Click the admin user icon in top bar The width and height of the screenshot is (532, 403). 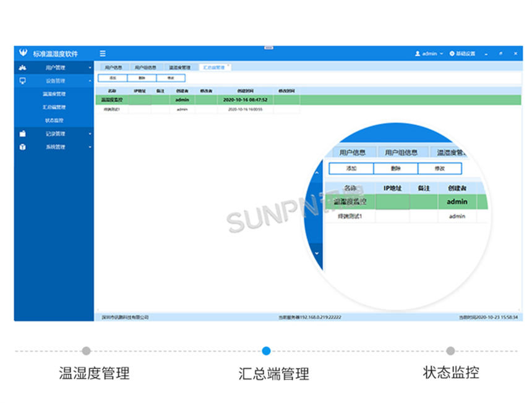point(417,53)
